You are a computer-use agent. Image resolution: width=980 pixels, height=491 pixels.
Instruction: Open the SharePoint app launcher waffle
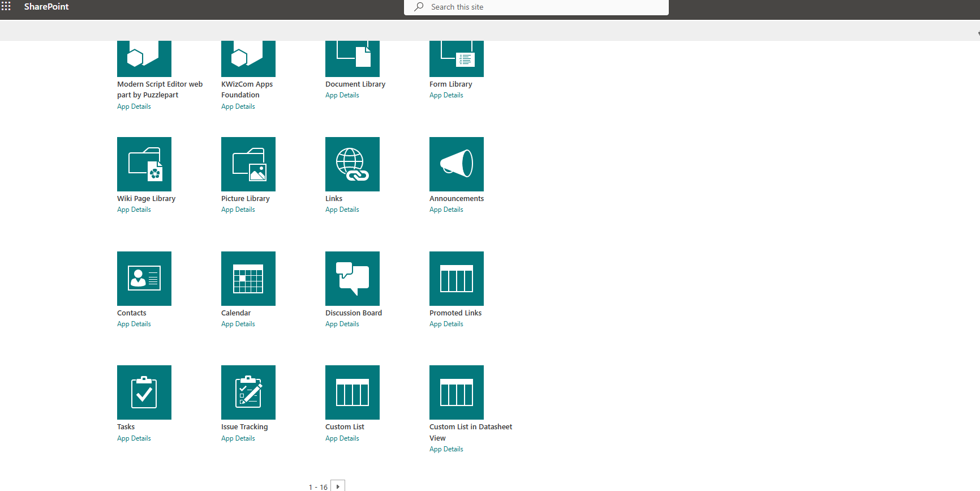pyautogui.click(x=6, y=6)
